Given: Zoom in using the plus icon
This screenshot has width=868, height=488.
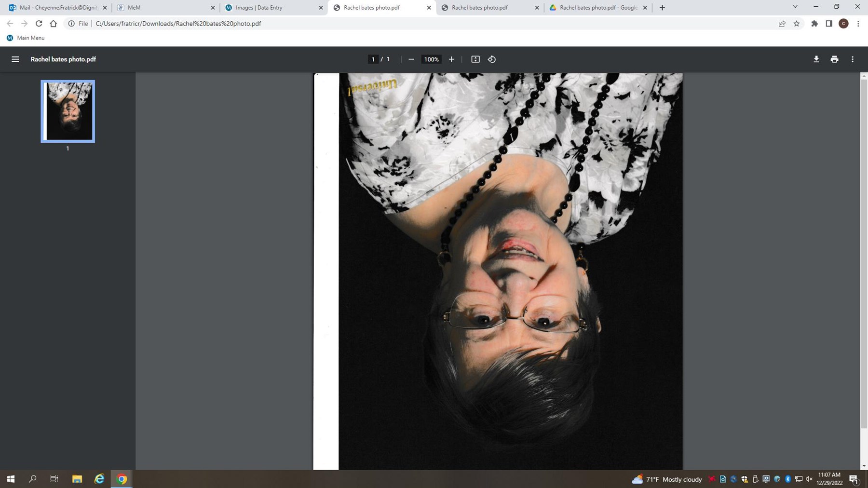Looking at the screenshot, I should click(451, 59).
